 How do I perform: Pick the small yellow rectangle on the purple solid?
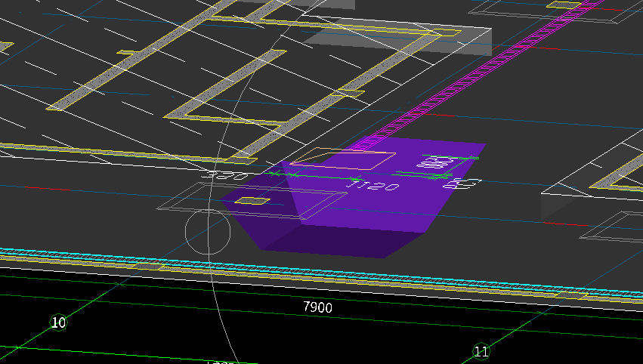(252, 201)
